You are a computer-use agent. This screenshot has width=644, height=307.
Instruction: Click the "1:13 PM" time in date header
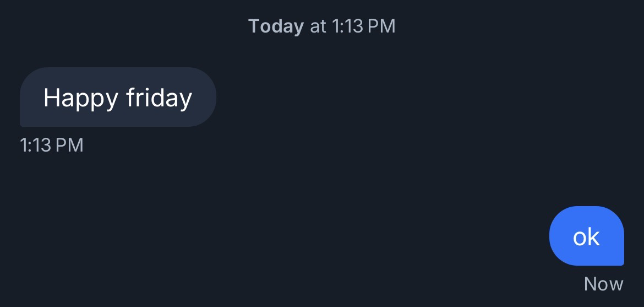tap(364, 26)
